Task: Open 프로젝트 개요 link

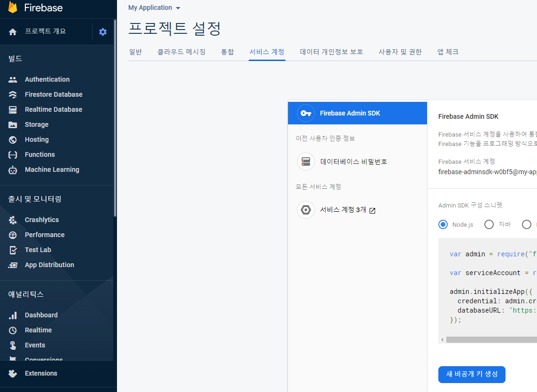Action: (x=45, y=31)
